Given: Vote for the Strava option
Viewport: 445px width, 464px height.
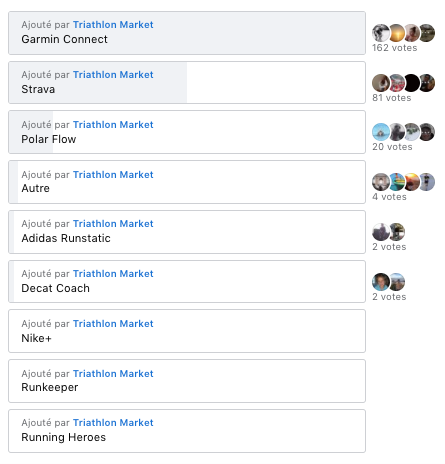Looking at the screenshot, I should (187, 83).
